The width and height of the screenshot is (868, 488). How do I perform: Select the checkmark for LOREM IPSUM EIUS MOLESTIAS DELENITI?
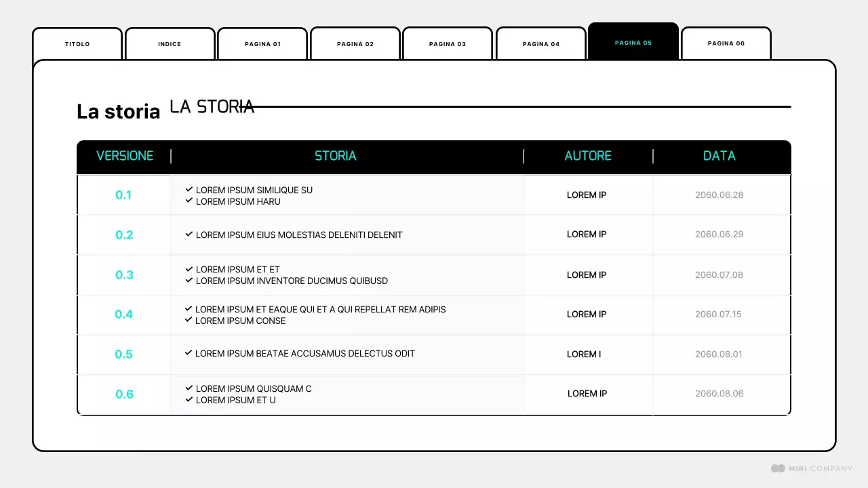(189, 235)
